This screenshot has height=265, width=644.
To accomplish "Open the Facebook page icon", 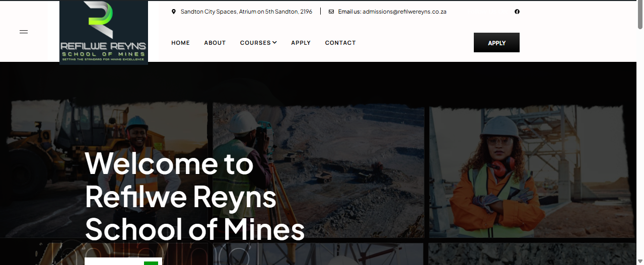I will 517,12.
